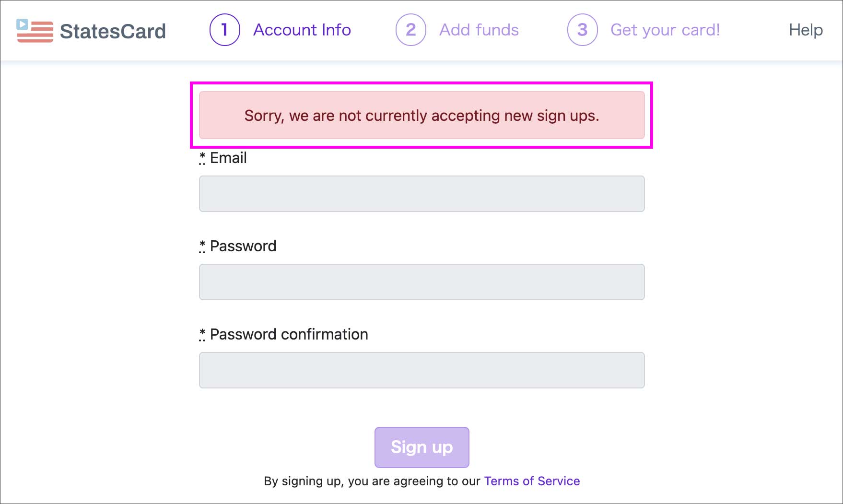Click the Password field label
The image size is (843, 504).
click(243, 246)
